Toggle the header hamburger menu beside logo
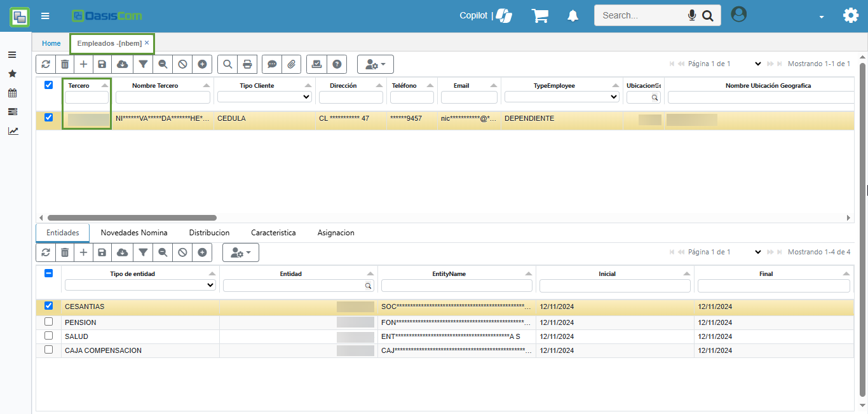The width and height of the screenshot is (868, 414). tap(45, 16)
